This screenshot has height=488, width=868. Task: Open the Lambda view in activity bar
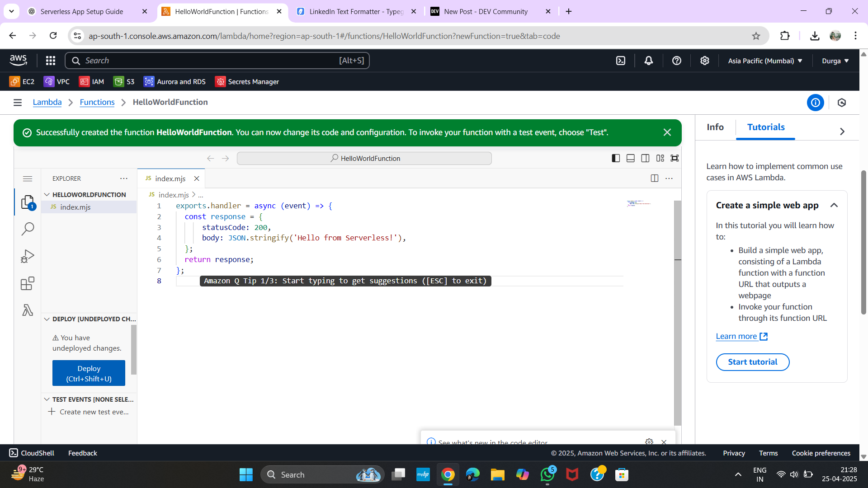[x=28, y=310]
